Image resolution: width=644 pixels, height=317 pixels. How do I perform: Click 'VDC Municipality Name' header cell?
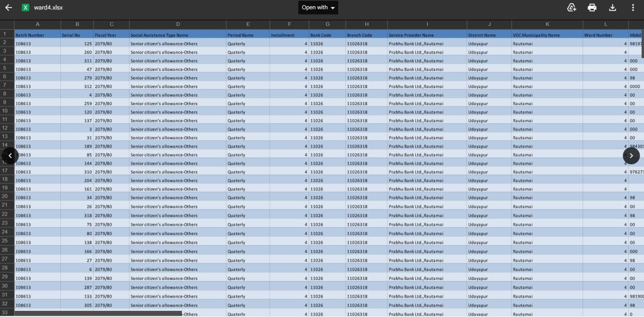coord(547,35)
